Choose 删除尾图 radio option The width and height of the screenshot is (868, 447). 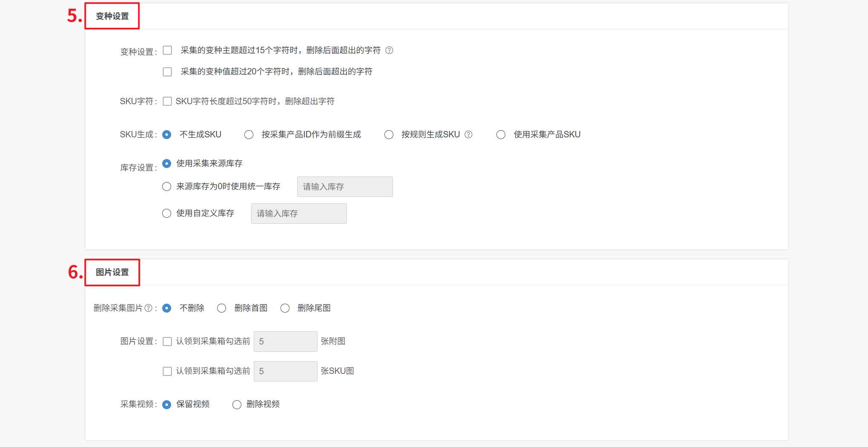(x=285, y=308)
